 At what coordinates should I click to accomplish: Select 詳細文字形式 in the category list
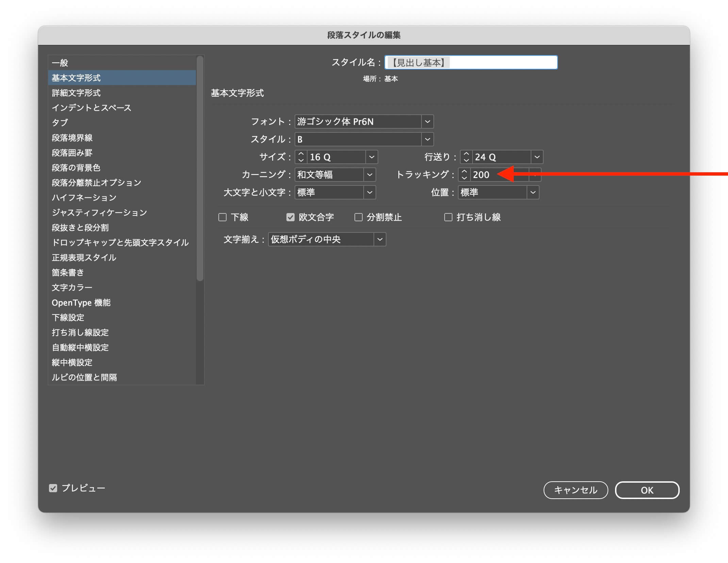[76, 93]
